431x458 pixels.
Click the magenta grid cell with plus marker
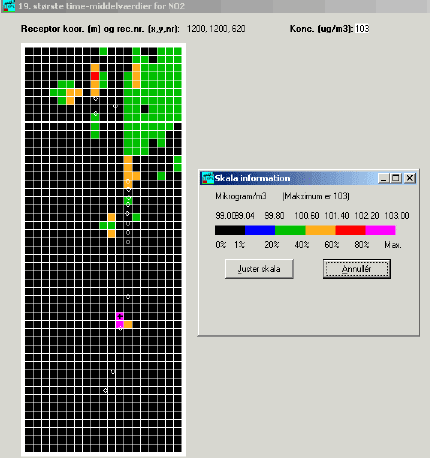click(120, 316)
